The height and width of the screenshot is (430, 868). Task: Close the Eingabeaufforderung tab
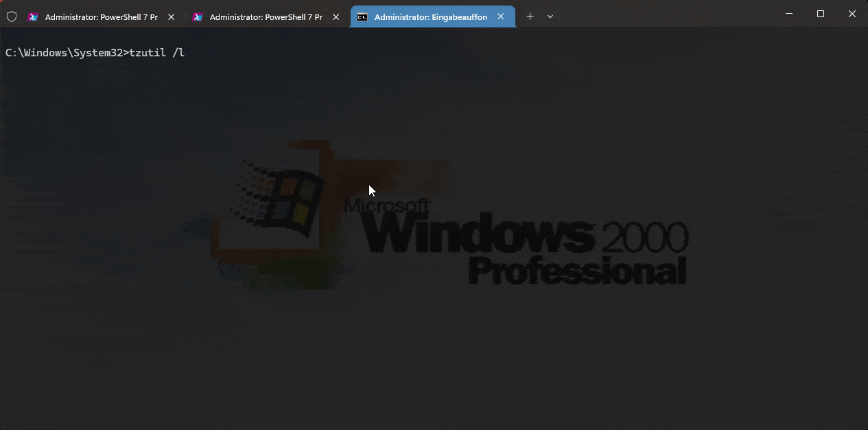501,17
